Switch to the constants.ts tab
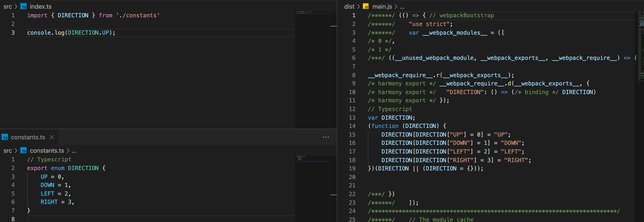The width and height of the screenshot is (644, 222). [x=28, y=137]
